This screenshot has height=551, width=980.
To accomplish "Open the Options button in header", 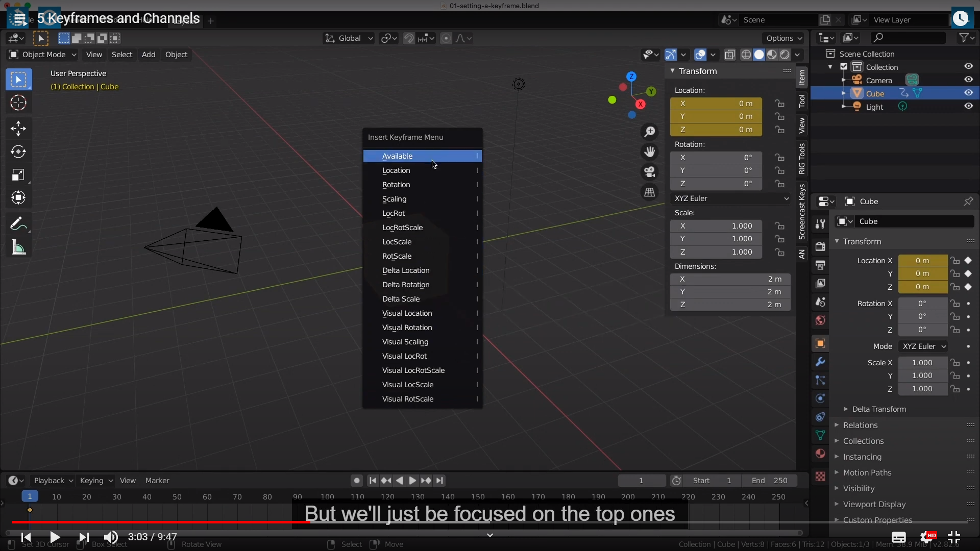I will [x=783, y=38].
